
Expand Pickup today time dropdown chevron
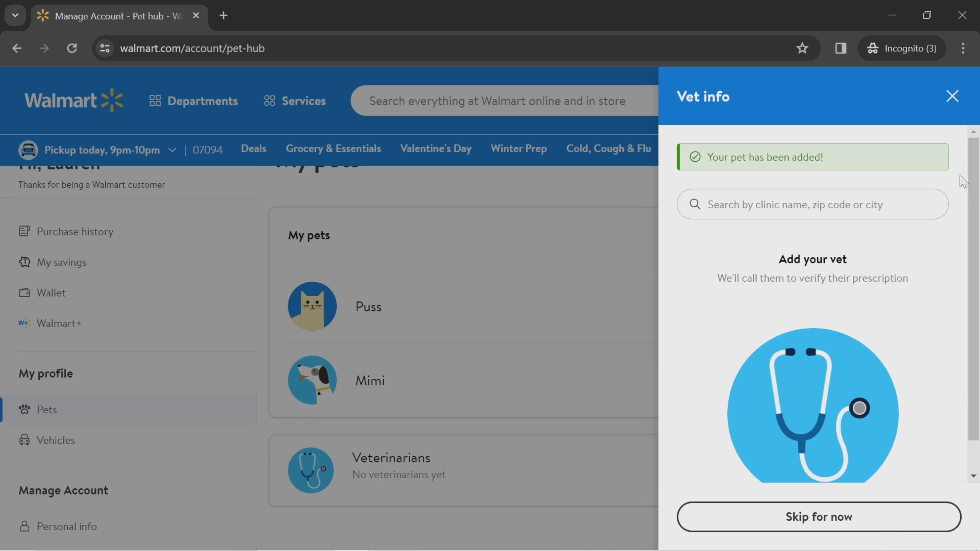pos(172,150)
